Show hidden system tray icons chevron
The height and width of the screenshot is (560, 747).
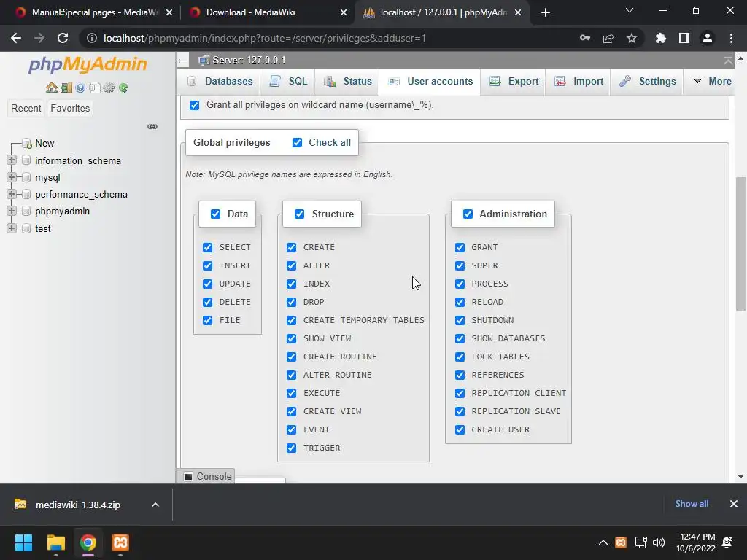(603, 542)
